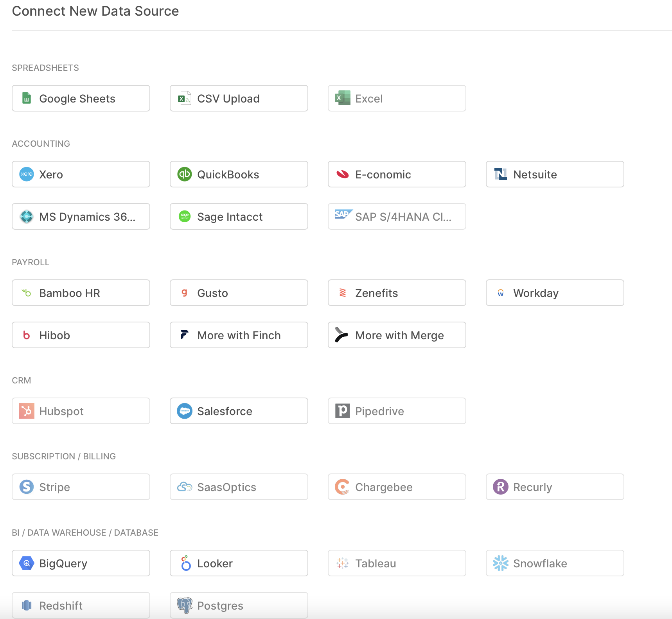Click the Netsuite logo icon
The width and height of the screenshot is (672, 619).
coord(500,174)
